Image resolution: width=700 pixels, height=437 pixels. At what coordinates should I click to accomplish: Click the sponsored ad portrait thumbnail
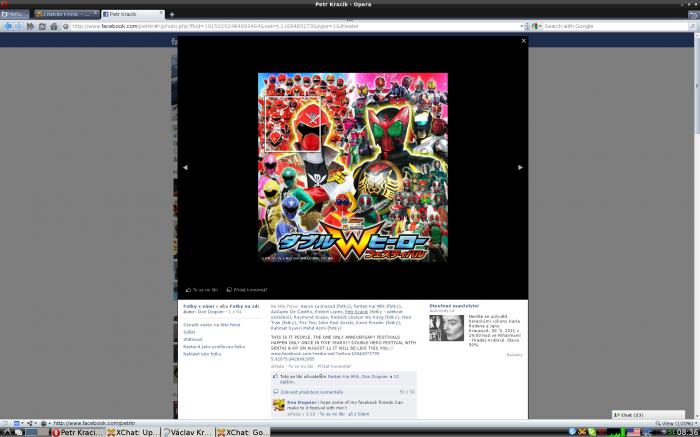click(446, 328)
